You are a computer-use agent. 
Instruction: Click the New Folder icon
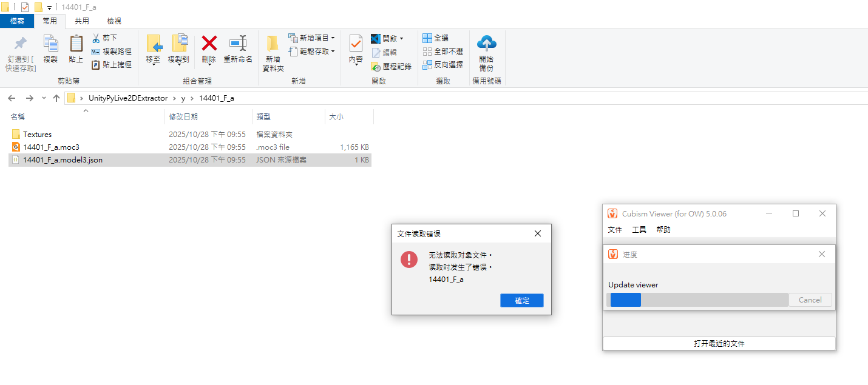pyautogui.click(x=273, y=44)
